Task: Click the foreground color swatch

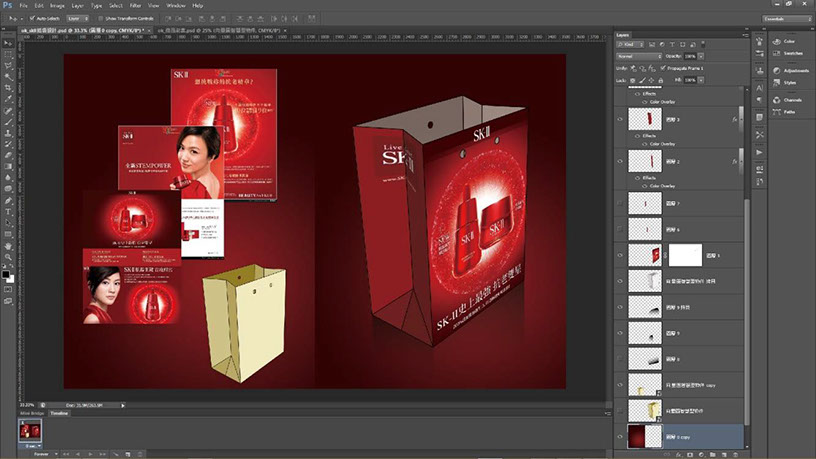Action: click(5, 273)
